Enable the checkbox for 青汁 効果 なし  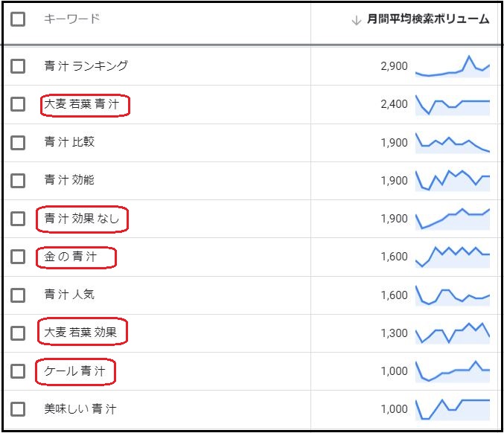tap(18, 219)
